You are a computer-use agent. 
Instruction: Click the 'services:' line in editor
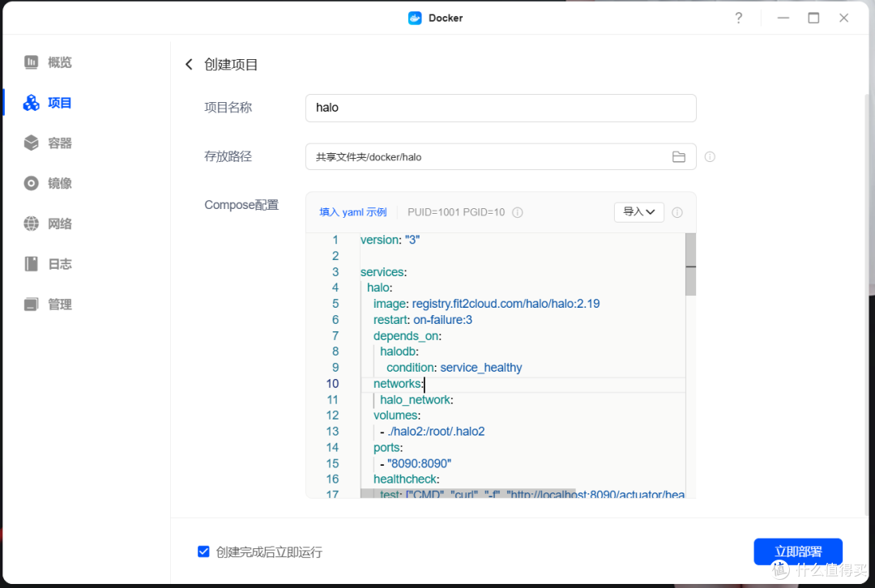(383, 272)
